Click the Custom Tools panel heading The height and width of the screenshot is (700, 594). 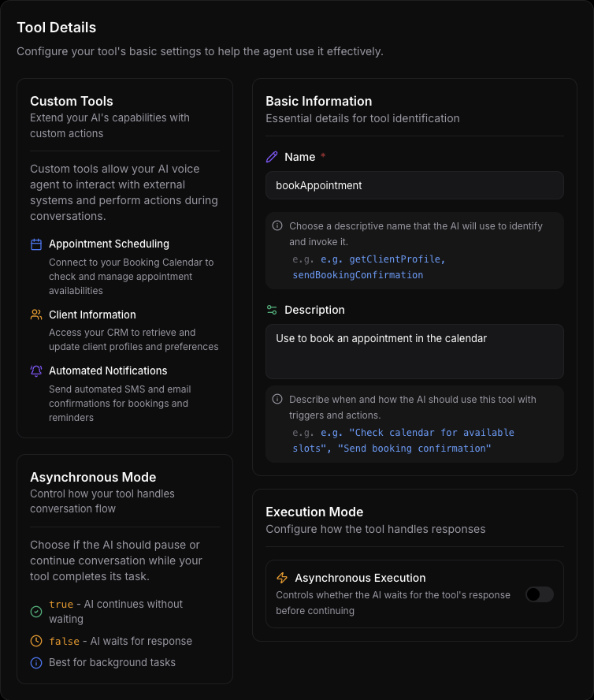point(72,101)
